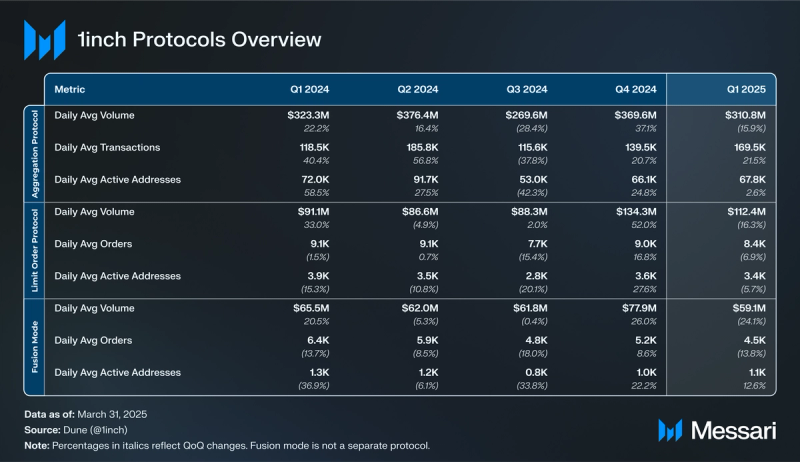Viewport: 800px width, 462px height.
Task: Click the "Messari" wordmark at bottom right
Action: (x=733, y=431)
